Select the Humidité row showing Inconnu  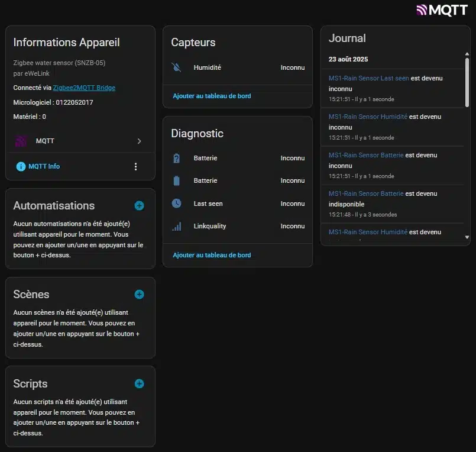click(x=238, y=67)
